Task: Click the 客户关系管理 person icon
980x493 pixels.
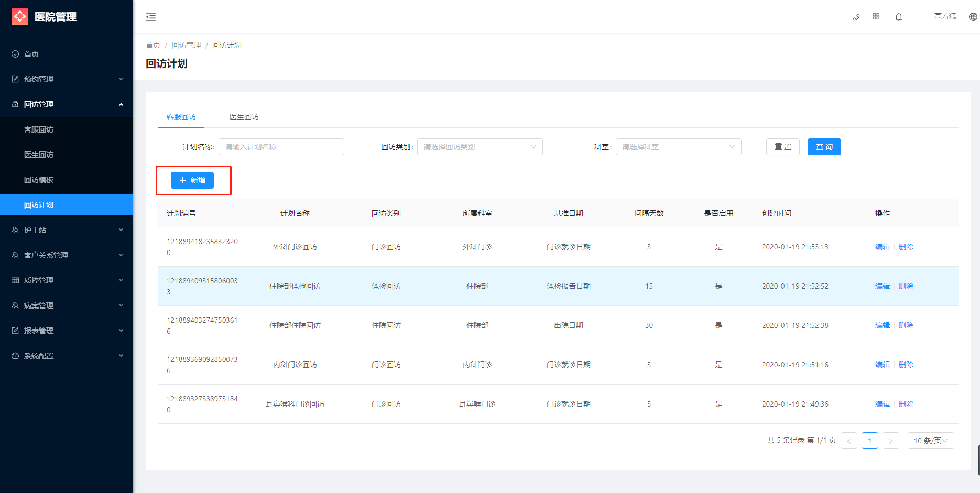Action: click(15, 255)
